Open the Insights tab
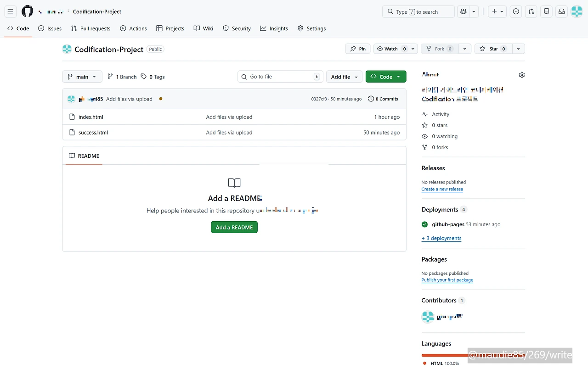 [274, 28]
